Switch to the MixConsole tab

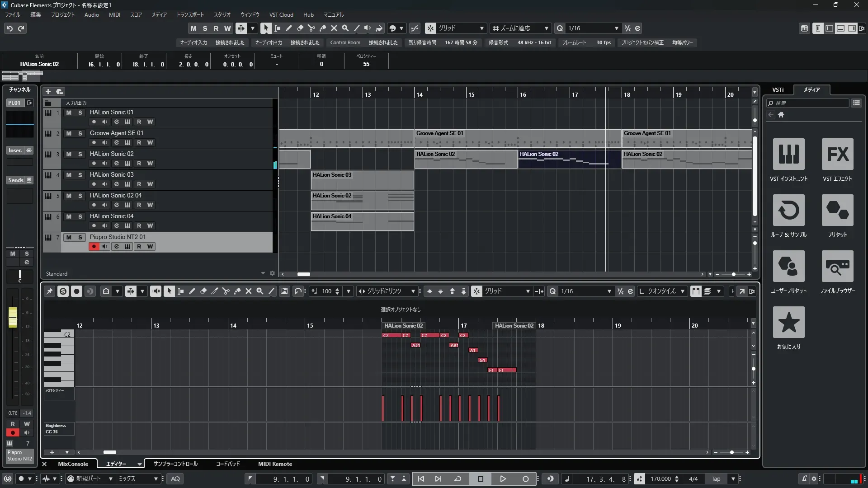(x=73, y=464)
